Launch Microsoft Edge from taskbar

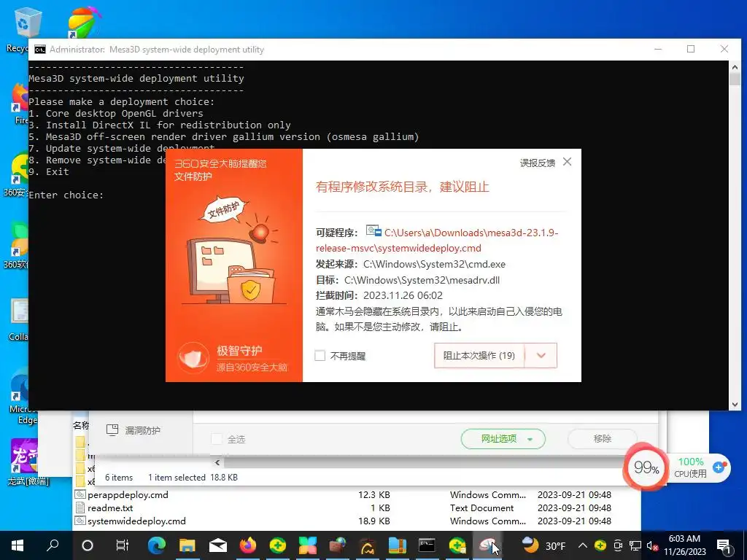157,545
